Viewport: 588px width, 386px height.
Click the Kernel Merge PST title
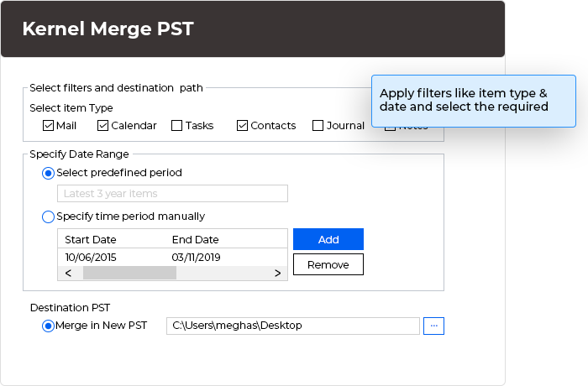click(x=108, y=29)
